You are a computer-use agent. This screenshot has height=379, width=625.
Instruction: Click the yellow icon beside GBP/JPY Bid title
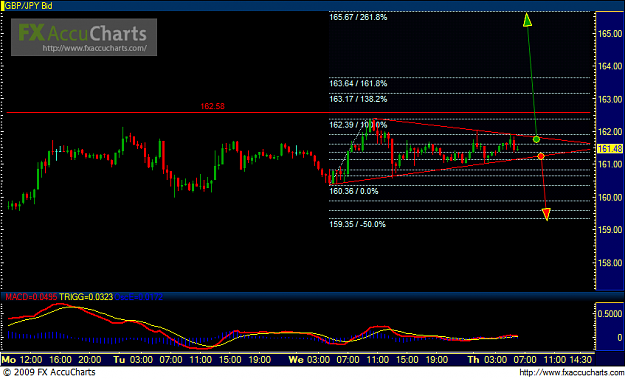2,5
